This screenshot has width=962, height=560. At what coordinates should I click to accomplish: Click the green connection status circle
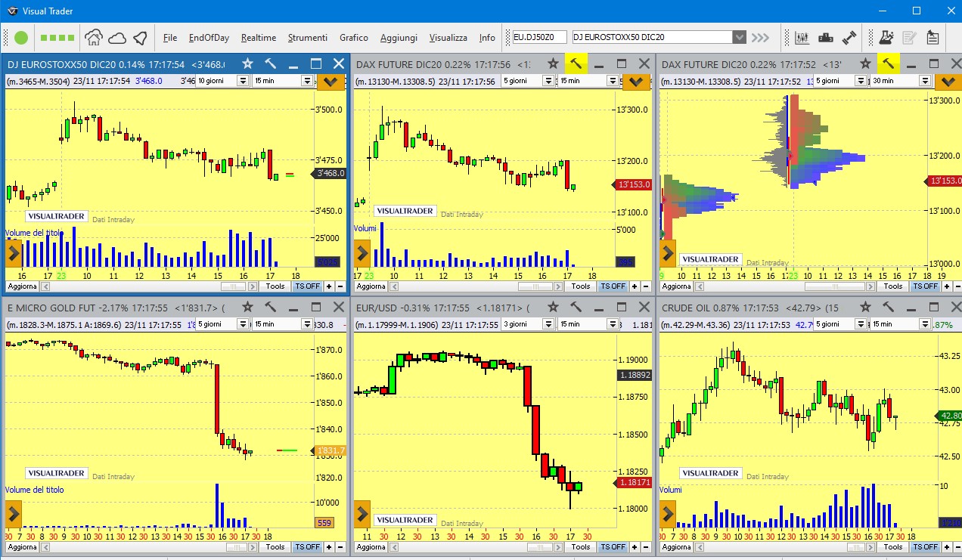tap(21, 37)
